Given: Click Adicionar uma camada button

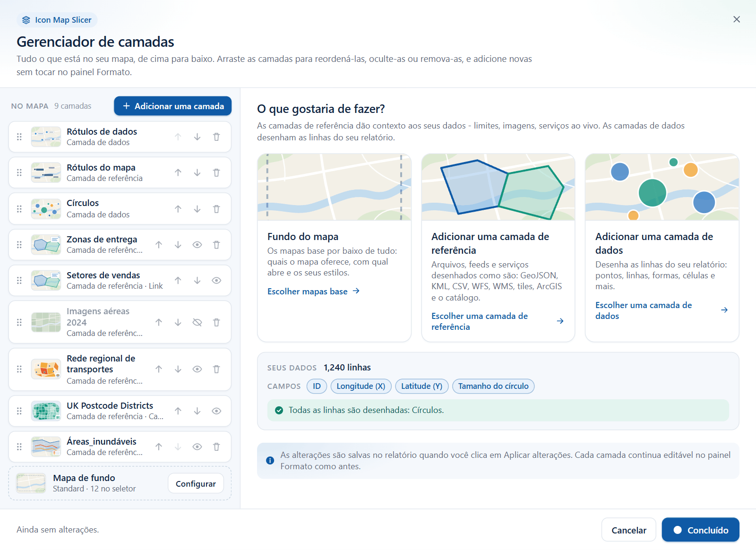Looking at the screenshot, I should tap(172, 106).
